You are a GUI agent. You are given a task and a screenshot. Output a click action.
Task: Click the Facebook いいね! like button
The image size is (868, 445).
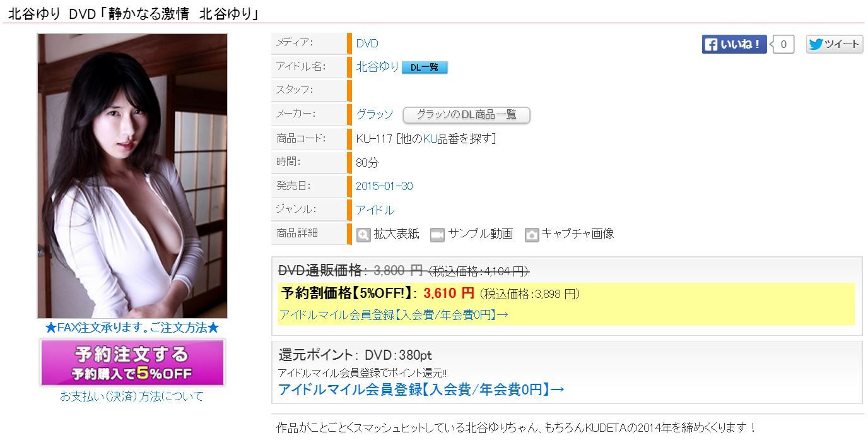pyautogui.click(x=734, y=44)
